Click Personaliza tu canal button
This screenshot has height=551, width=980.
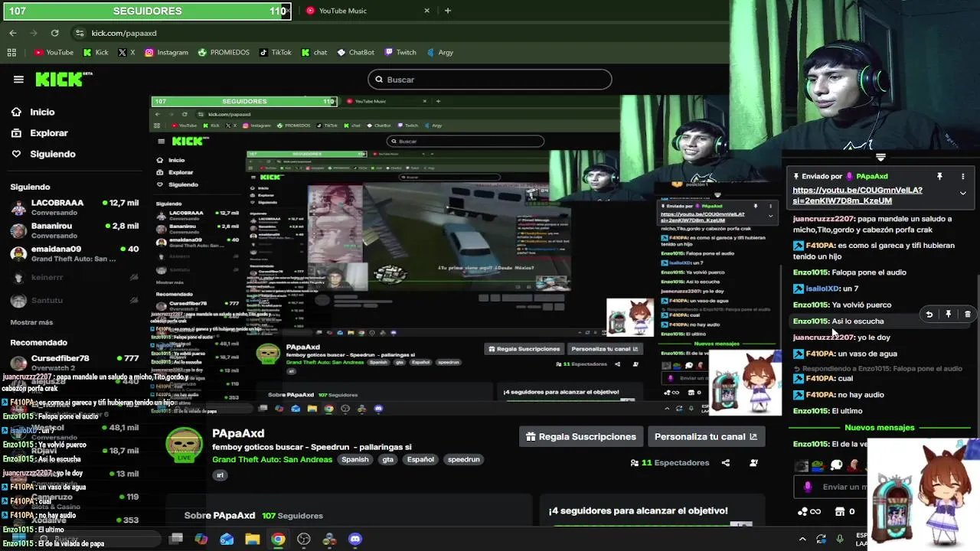(705, 436)
